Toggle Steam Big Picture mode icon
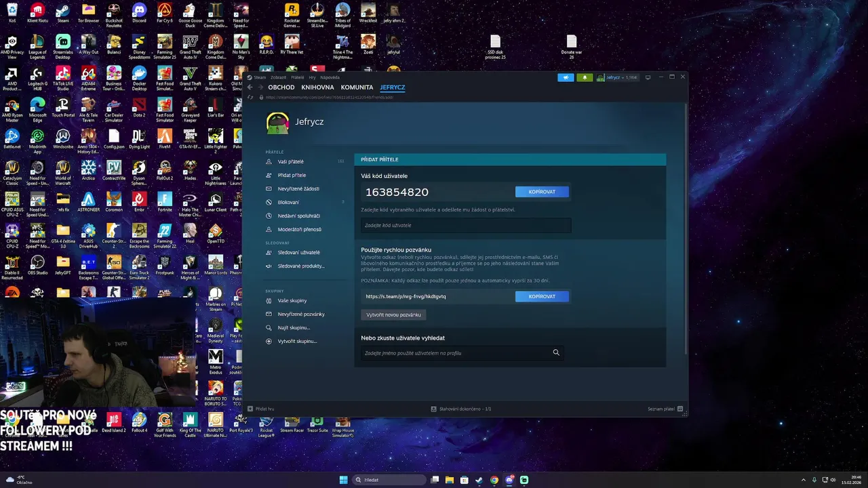Screen dimensions: 868x488 point(648,77)
